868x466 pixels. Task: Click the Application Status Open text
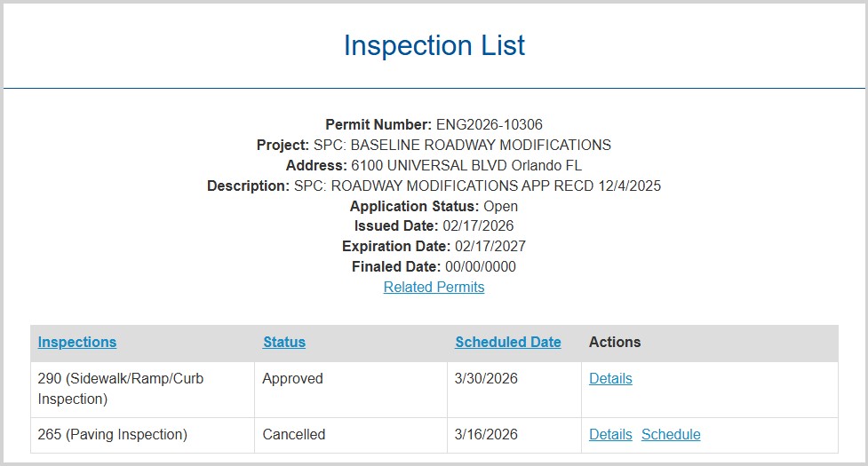(x=500, y=206)
